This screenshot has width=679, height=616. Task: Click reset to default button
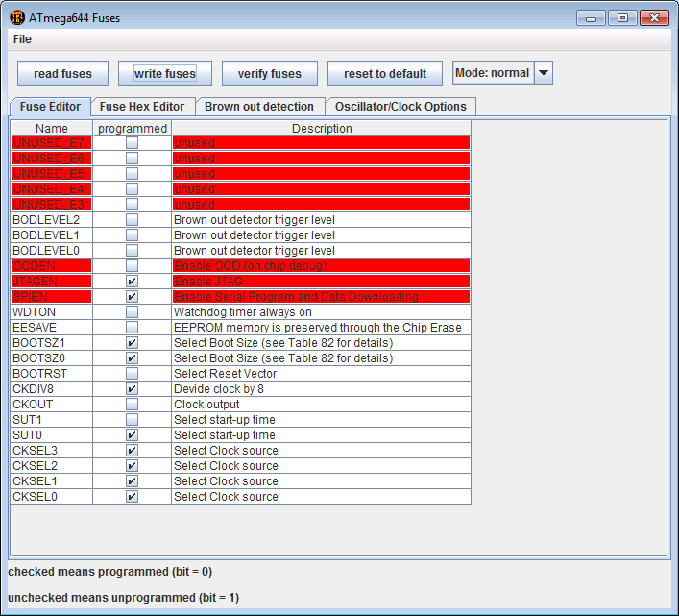tap(385, 73)
